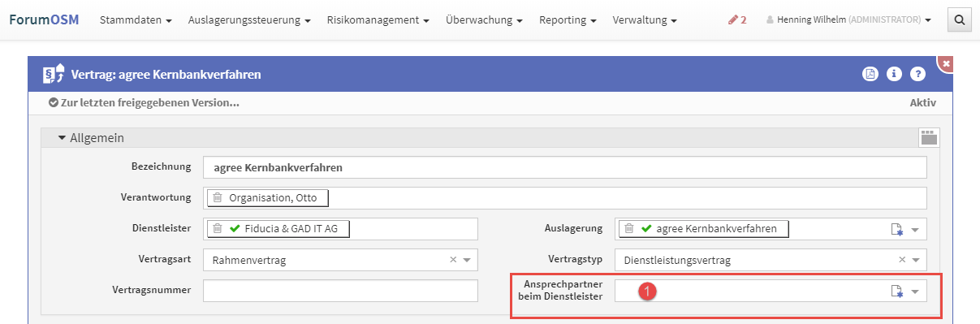Click new document icon in Auslagerung field

tap(896, 230)
